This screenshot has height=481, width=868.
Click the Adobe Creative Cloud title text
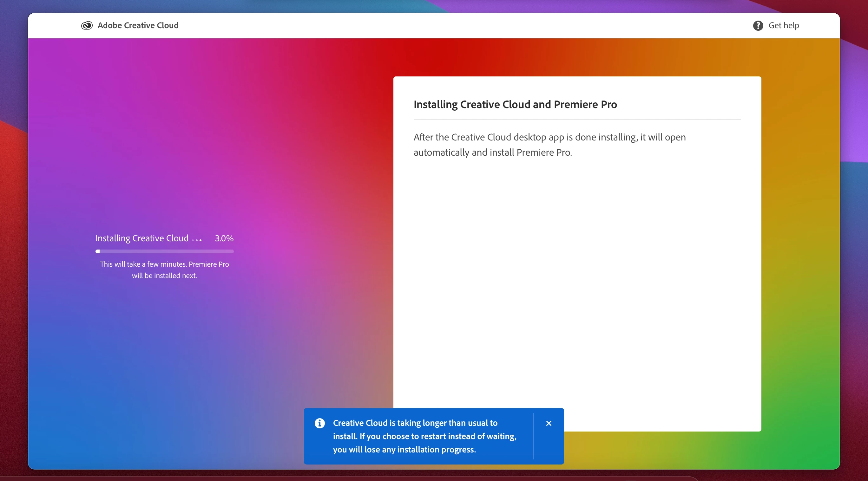coord(138,25)
